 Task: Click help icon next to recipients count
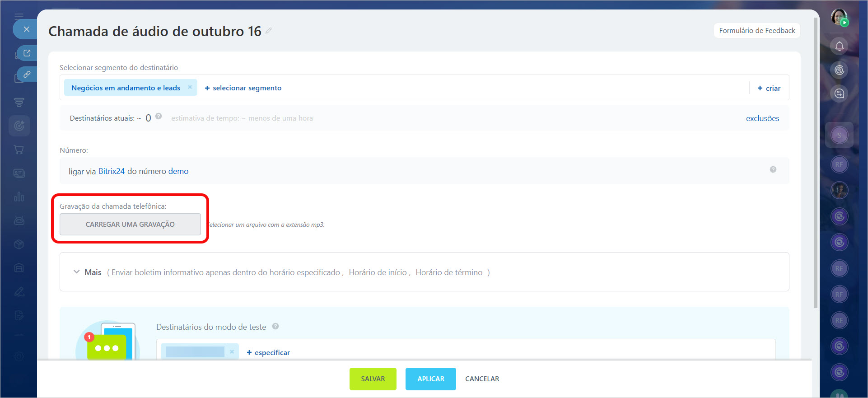pos(159,116)
